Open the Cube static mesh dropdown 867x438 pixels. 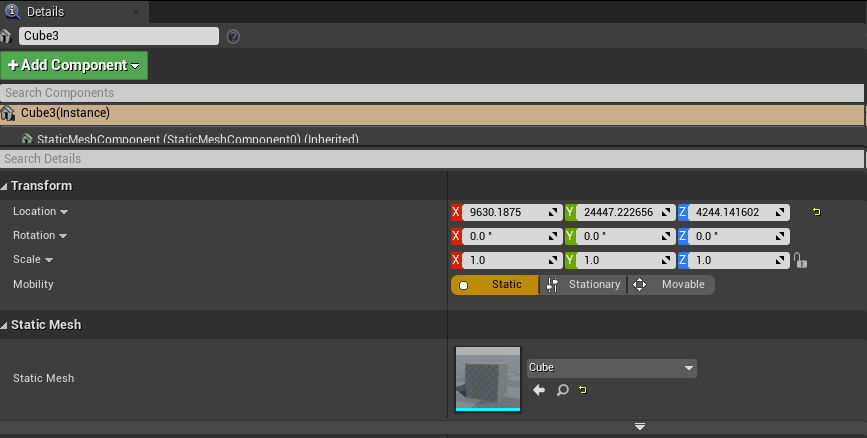click(611, 368)
